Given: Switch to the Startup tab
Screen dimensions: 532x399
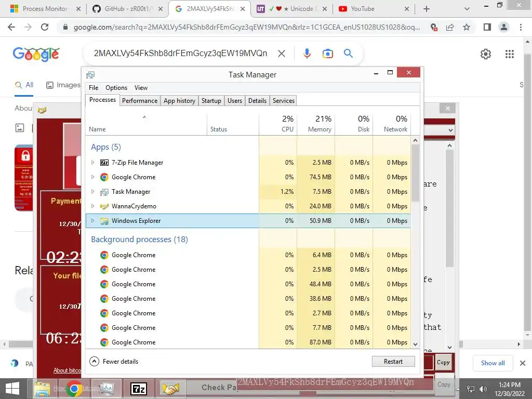Looking at the screenshot, I should point(211,101).
